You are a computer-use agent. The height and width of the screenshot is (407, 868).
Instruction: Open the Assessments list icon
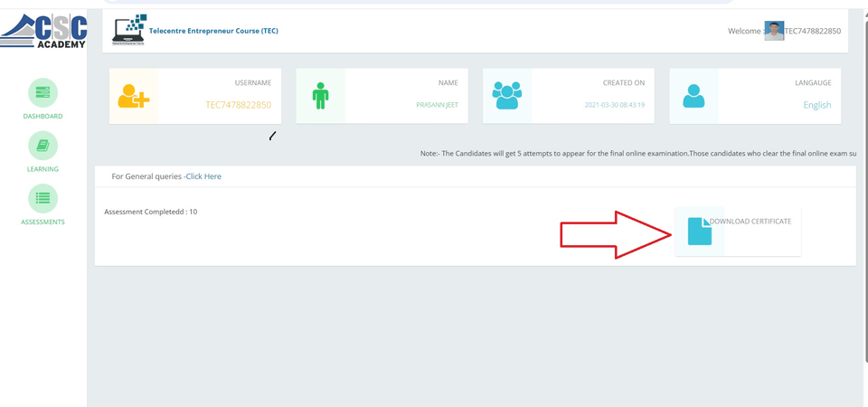(x=42, y=198)
